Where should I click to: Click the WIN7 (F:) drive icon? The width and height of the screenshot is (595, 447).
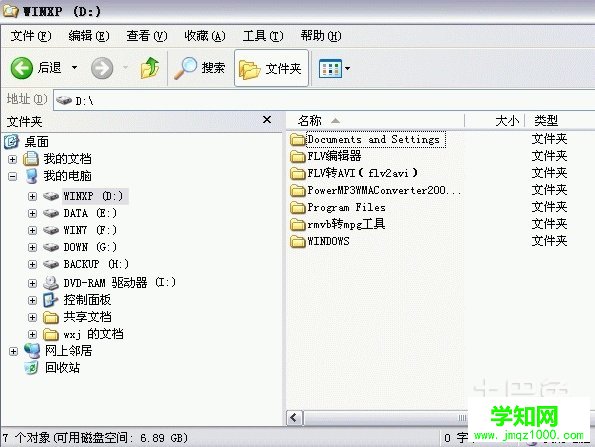coord(51,230)
